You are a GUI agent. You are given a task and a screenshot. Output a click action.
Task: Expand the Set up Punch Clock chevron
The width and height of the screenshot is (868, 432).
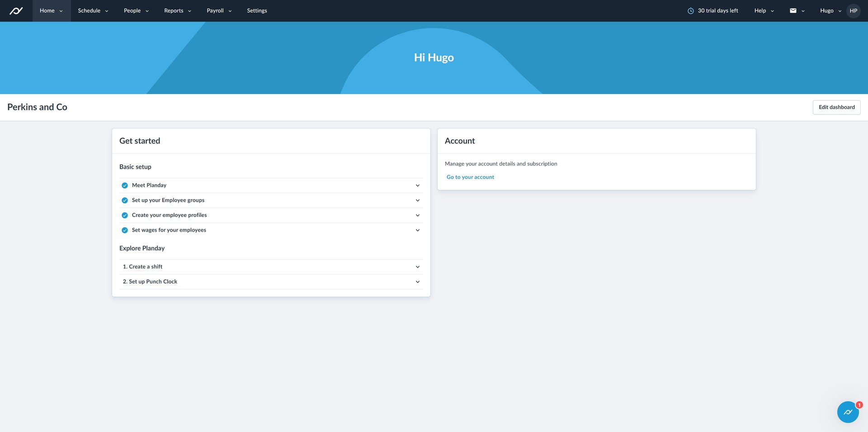point(418,282)
